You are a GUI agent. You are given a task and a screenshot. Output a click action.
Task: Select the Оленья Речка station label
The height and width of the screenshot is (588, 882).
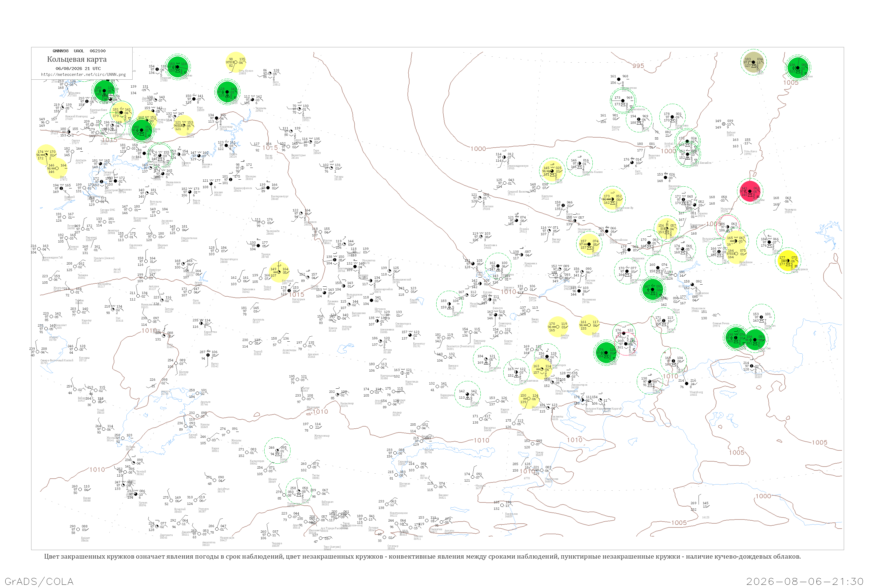tap(721, 324)
